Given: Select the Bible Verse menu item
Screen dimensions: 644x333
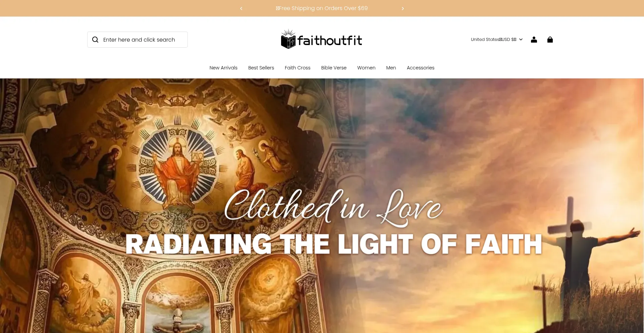Looking at the screenshot, I should [334, 68].
